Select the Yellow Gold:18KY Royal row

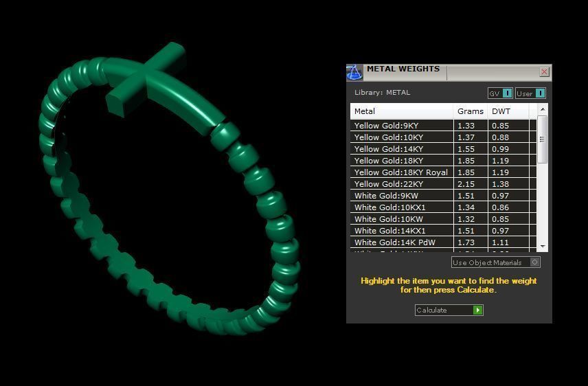coord(444,172)
